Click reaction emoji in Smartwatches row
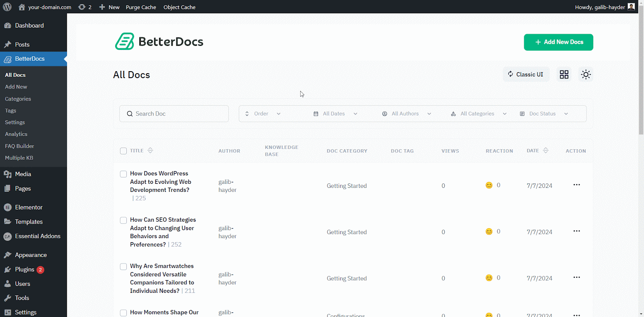This screenshot has height=317, width=644. click(489, 278)
